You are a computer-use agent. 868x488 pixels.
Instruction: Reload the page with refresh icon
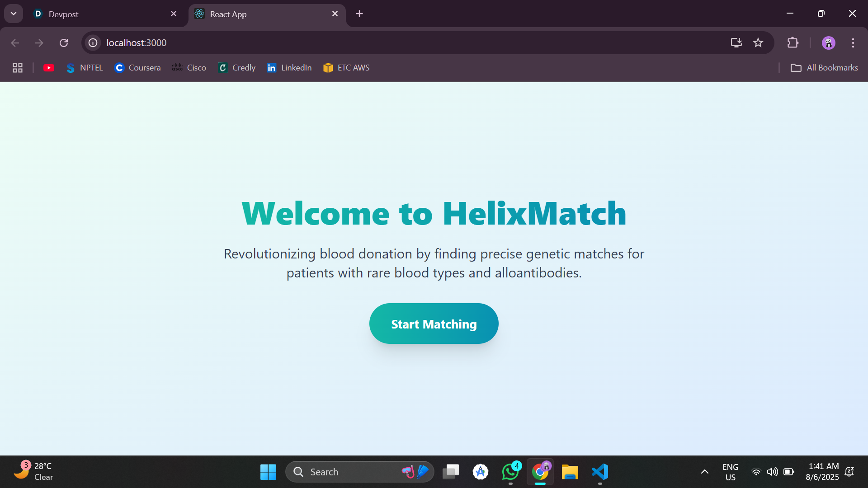point(64,42)
